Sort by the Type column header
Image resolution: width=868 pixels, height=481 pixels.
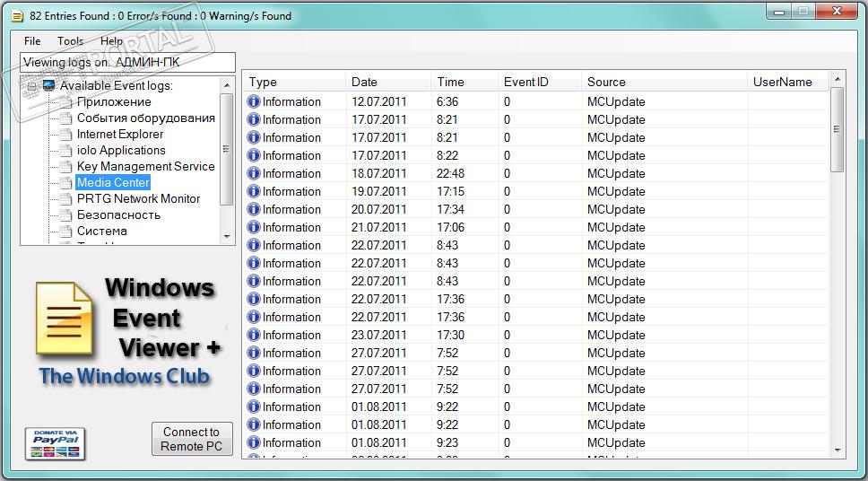[294, 82]
